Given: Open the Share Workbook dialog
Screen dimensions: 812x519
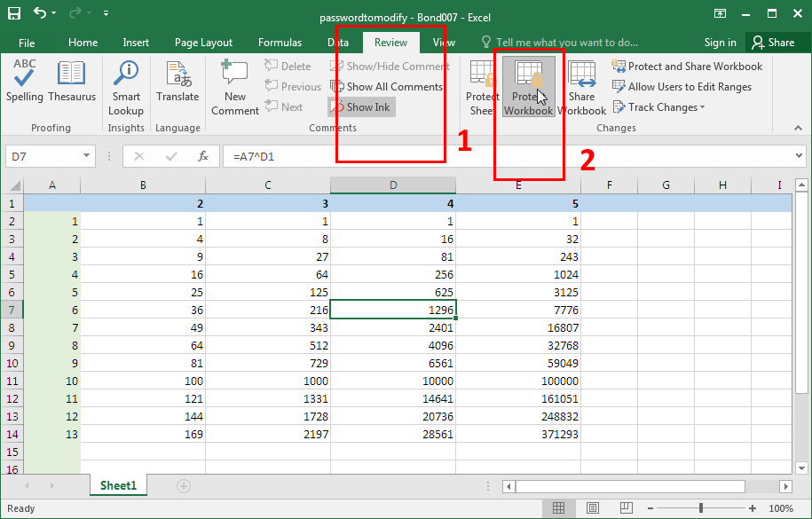Looking at the screenshot, I should point(582,87).
